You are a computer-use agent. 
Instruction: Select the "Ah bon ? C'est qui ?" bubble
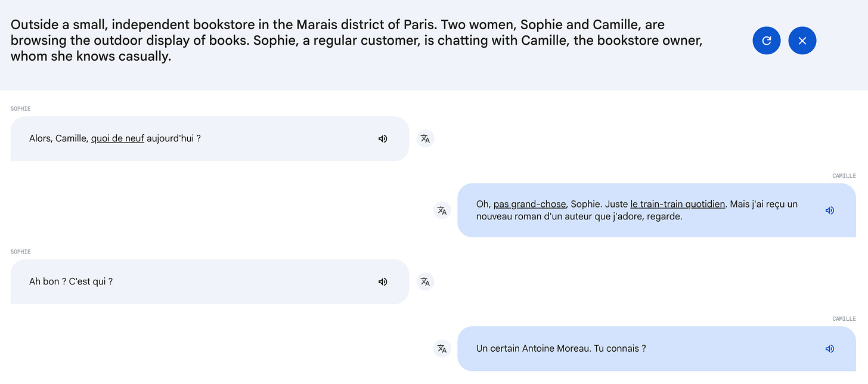(210, 281)
